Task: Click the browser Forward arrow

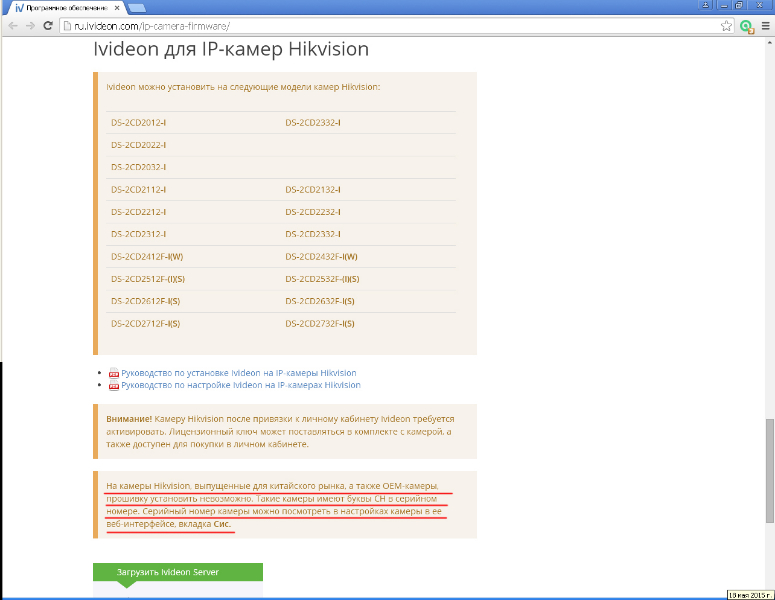Action: 30,26
